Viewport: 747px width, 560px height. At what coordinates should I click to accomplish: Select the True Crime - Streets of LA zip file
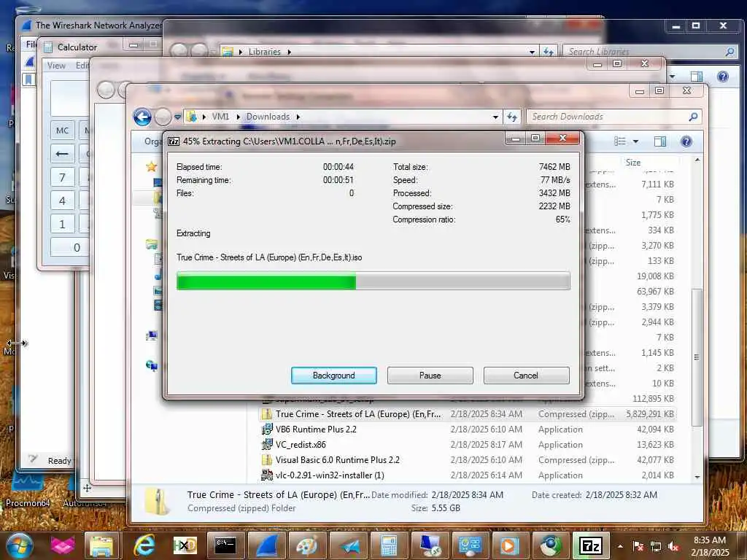(357, 414)
